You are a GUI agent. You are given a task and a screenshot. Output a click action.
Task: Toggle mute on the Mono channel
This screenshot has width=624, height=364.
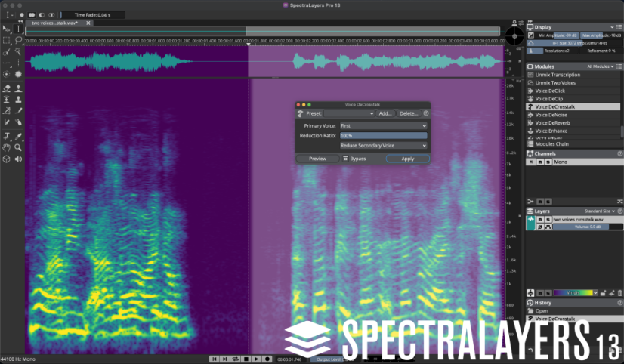pyautogui.click(x=540, y=162)
